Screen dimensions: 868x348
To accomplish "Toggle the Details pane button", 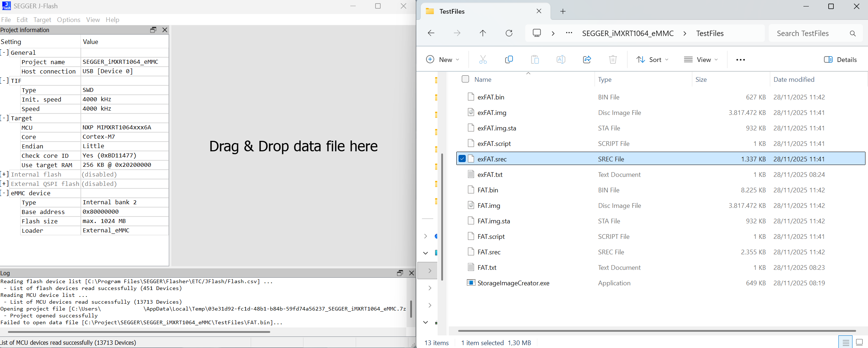I will (840, 60).
